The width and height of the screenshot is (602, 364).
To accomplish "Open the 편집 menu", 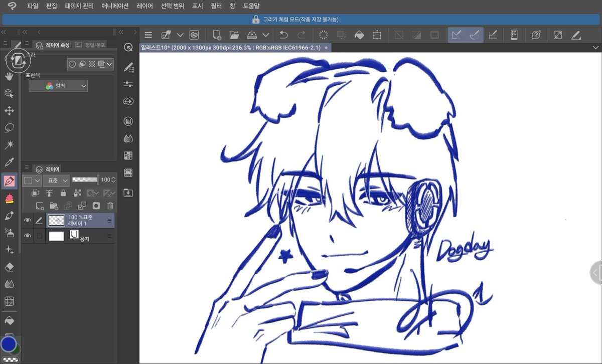I will click(52, 6).
